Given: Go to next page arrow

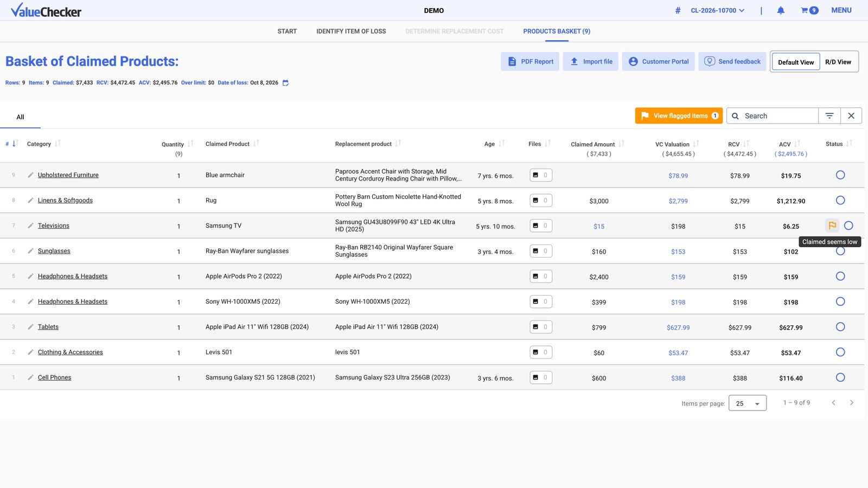Looking at the screenshot, I should click(852, 403).
